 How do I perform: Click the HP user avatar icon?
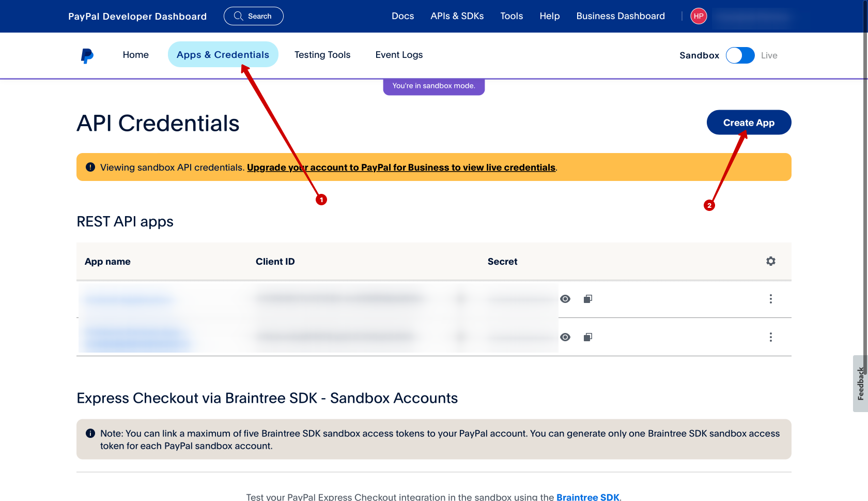pyautogui.click(x=699, y=16)
